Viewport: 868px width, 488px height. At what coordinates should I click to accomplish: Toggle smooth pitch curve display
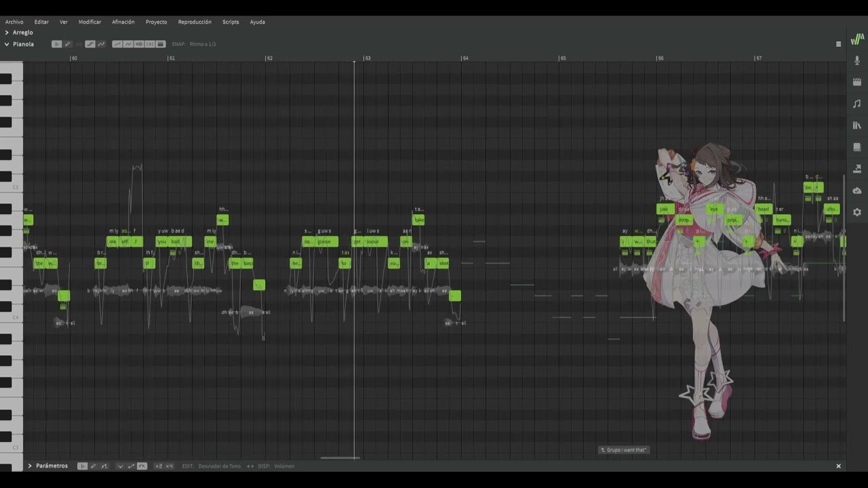tap(117, 44)
